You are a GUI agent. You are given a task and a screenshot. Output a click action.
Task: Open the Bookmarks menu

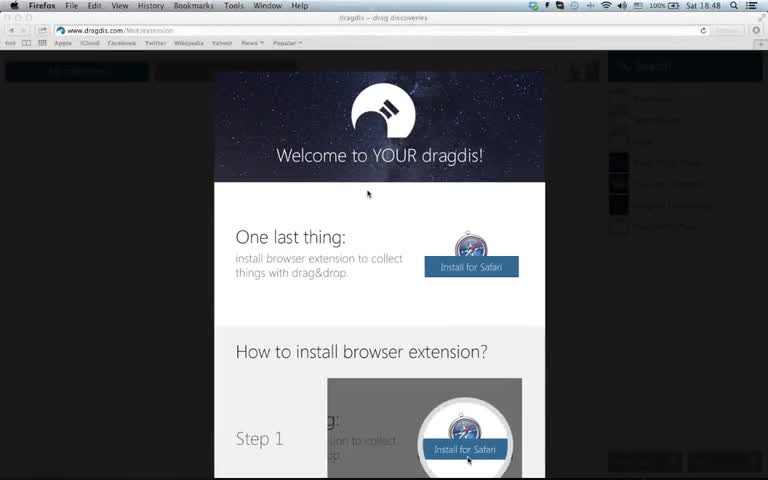point(193,6)
